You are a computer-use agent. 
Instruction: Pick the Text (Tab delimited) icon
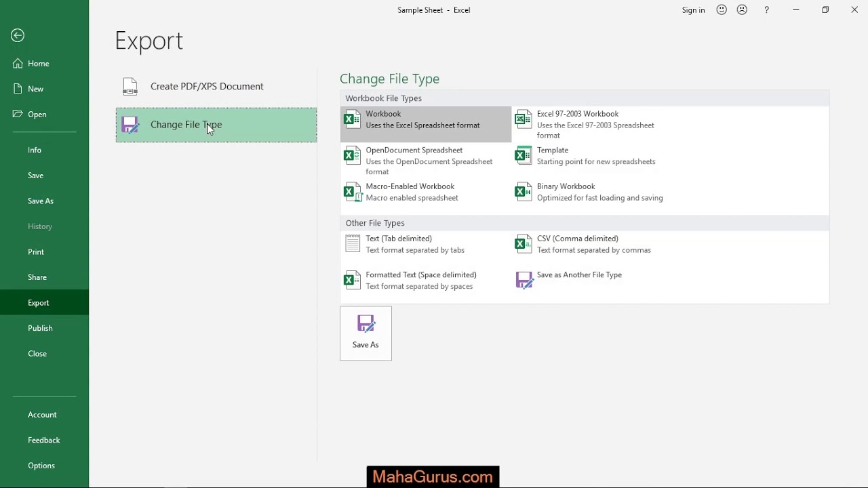pos(352,244)
